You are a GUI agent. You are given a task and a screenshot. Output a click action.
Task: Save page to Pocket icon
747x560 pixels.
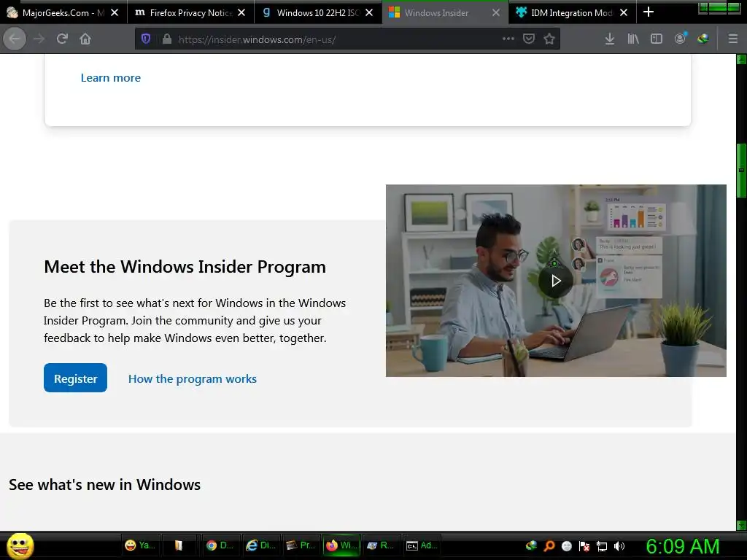[529, 39]
